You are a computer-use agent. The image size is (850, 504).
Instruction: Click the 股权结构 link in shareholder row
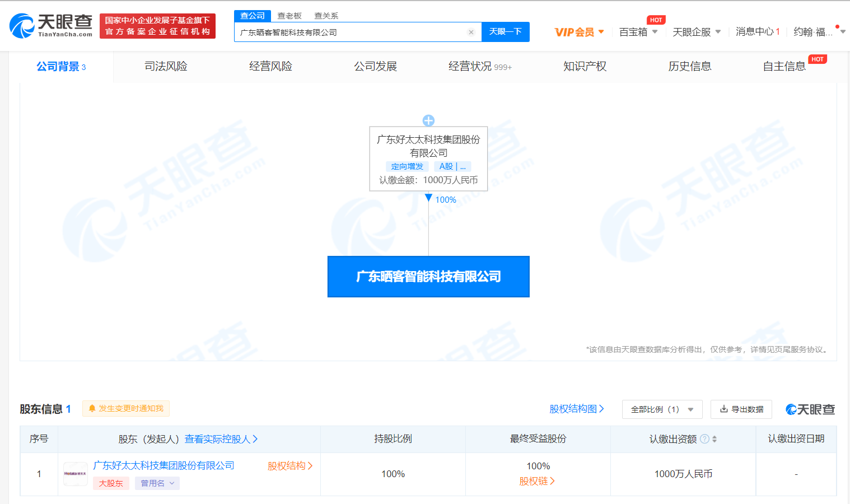[x=290, y=466]
